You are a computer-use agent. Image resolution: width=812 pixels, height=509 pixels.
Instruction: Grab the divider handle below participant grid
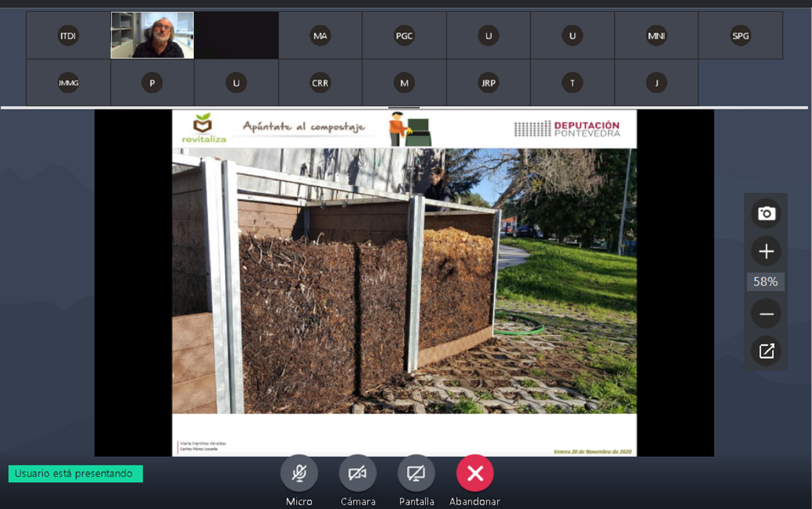tap(404, 108)
